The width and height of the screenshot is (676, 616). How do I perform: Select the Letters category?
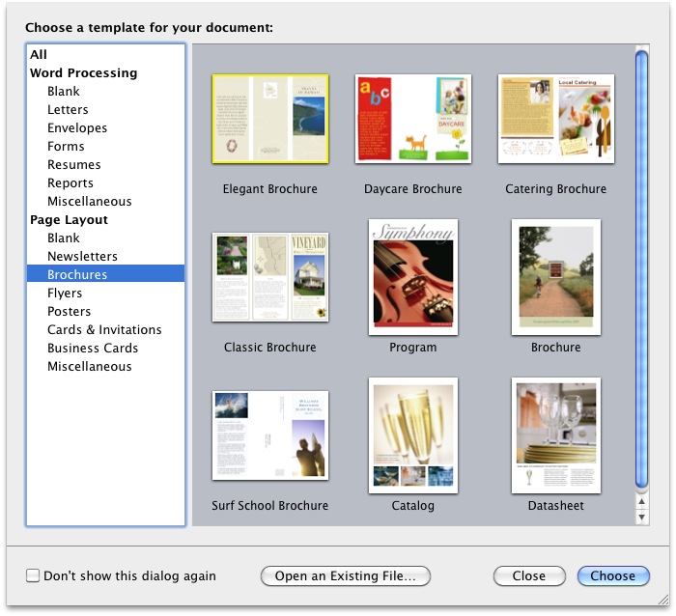(x=105, y=109)
